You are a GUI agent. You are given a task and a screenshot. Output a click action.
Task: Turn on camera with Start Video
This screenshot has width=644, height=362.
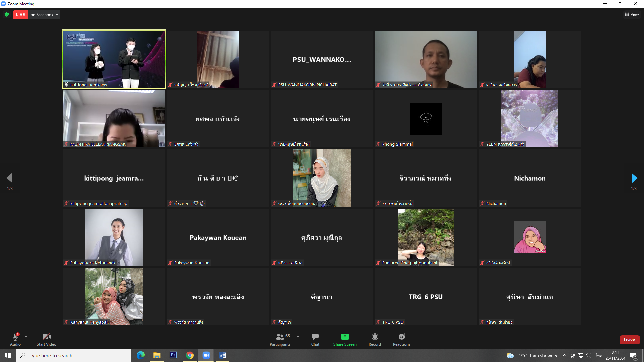[x=46, y=339]
